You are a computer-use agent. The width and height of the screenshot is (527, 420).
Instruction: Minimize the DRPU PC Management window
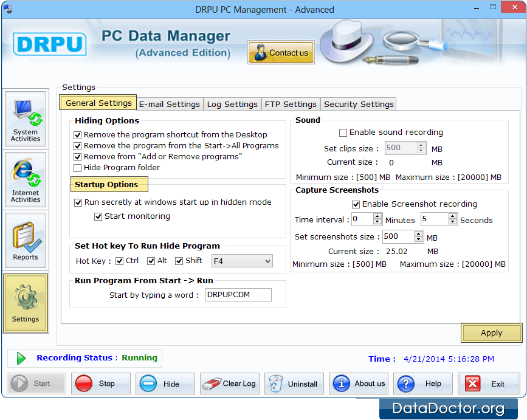tap(477, 8)
